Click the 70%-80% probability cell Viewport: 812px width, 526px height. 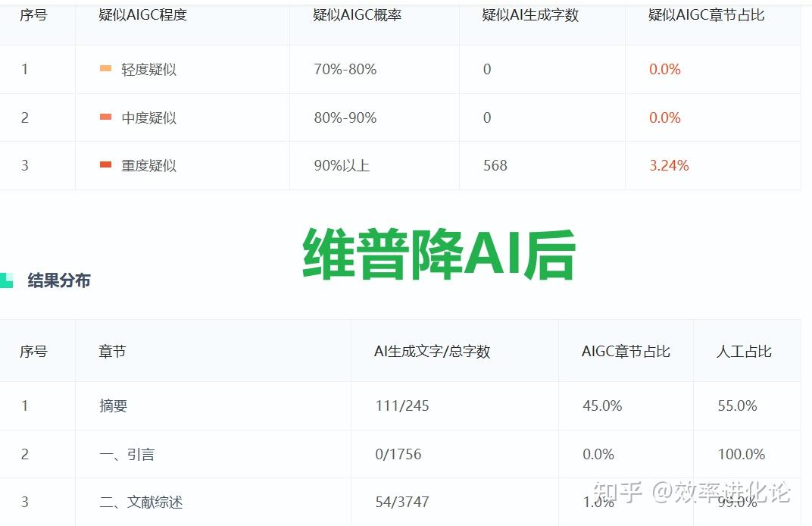tap(345, 70)
